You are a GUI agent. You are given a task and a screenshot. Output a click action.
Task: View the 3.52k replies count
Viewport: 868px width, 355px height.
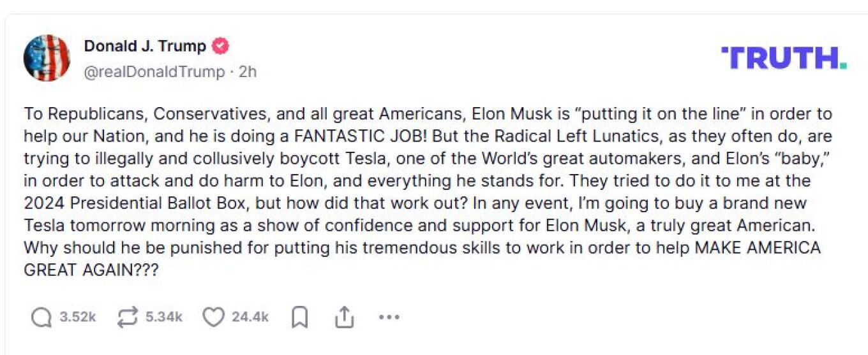pos(78,317)
